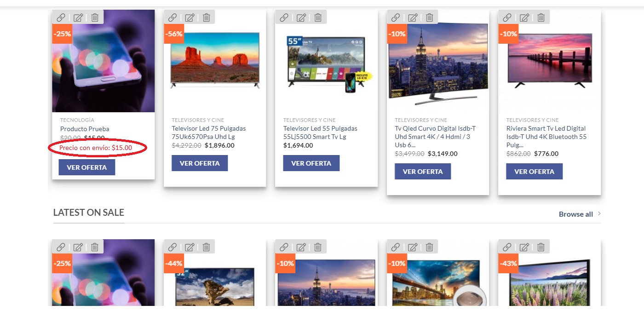Edit the Televisor Led 75 Pulgadas product
The width and height of the screenshot is (644, 334).
click(x=190, y=17)
